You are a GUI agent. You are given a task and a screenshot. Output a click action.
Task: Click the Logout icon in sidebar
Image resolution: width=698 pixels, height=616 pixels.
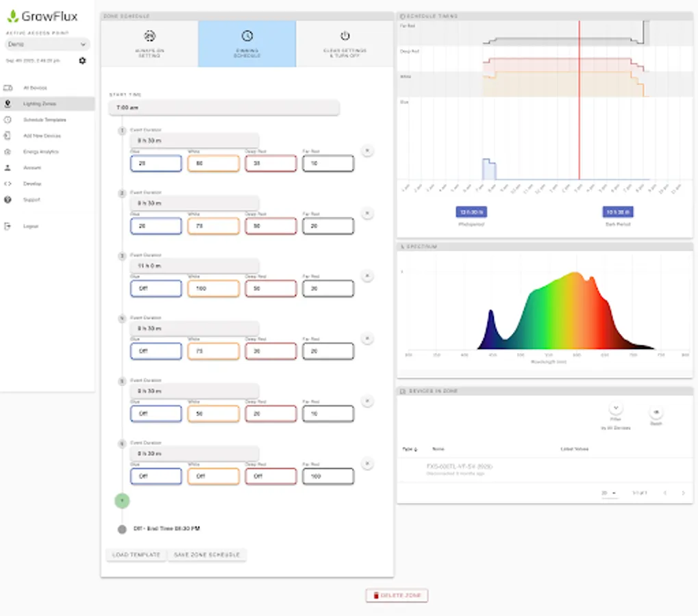click(8, 226)
